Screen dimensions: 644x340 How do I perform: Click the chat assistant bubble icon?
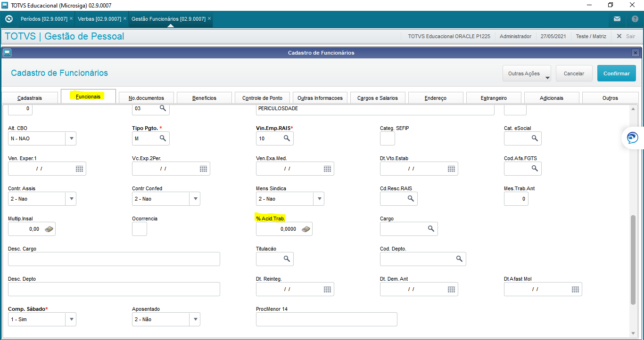coord(632,138)
